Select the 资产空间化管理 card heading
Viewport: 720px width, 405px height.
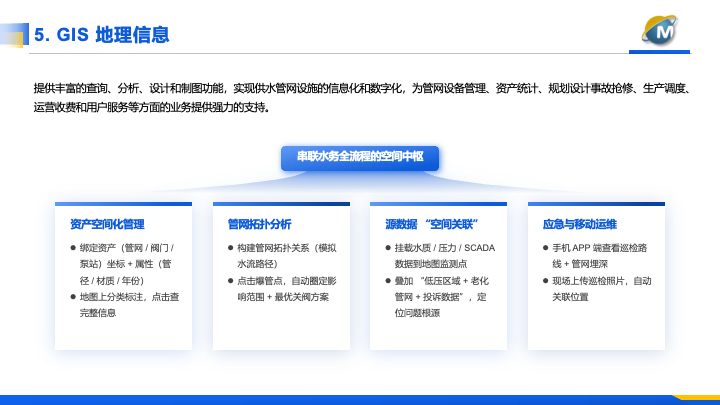107,224
